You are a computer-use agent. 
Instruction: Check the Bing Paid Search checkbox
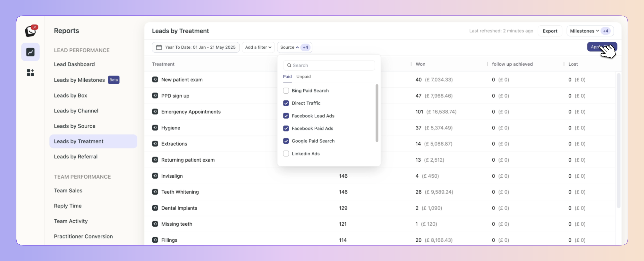(286, 91)
